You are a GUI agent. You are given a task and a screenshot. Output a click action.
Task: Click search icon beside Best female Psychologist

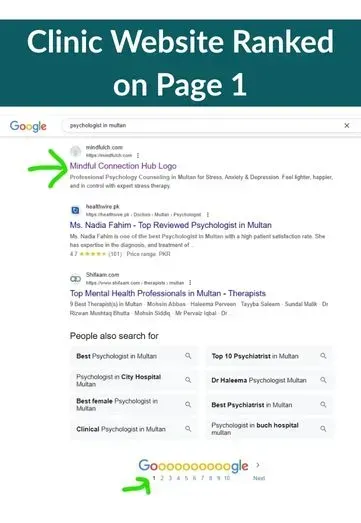coord(188,405)
